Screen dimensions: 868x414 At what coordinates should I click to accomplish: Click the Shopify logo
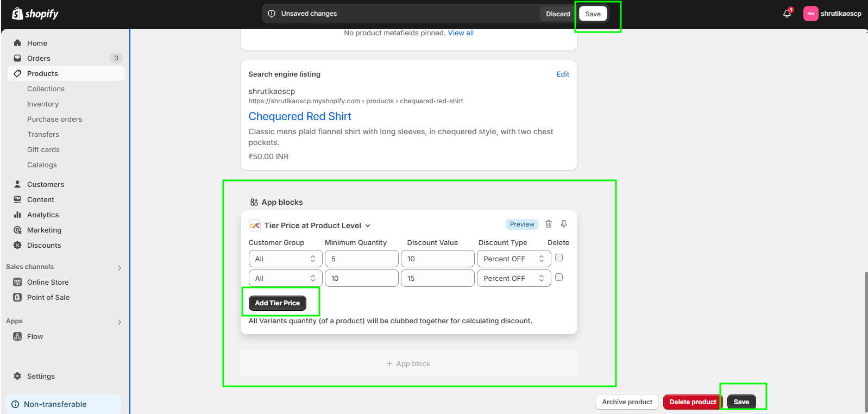tap(35, 14)
